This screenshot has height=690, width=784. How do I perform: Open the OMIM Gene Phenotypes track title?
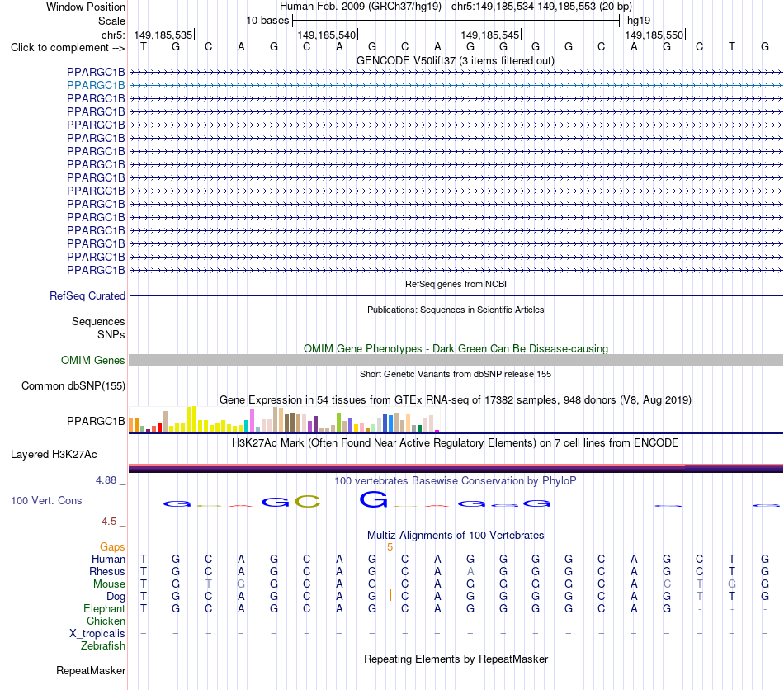pos(456,348)
